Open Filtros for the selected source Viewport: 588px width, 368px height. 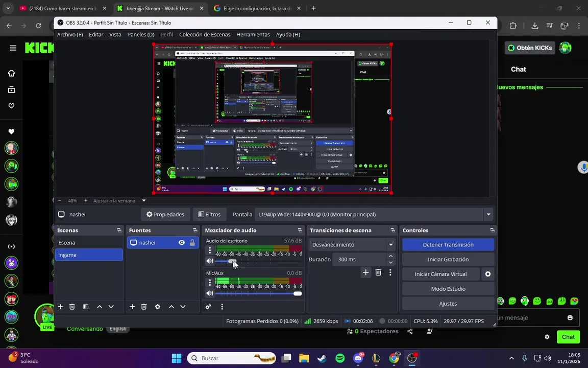[209, 215]
